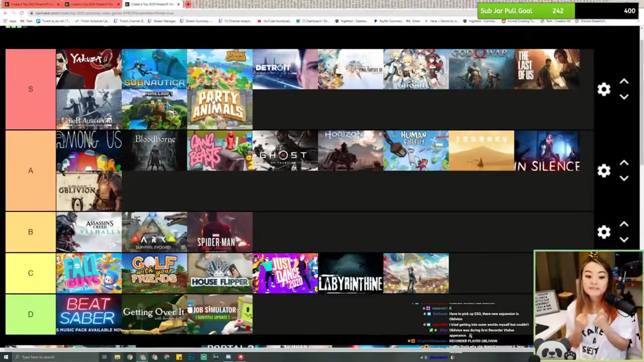Select the Party Animals tile
This screenshot has height=362, width=644.
coord(220,109)
